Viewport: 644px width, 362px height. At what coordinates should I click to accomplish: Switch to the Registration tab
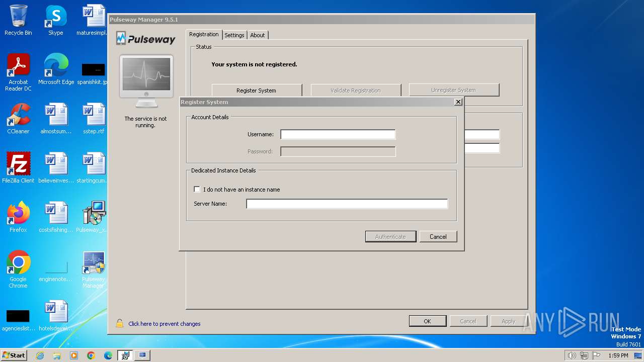[x=204, y=34]
